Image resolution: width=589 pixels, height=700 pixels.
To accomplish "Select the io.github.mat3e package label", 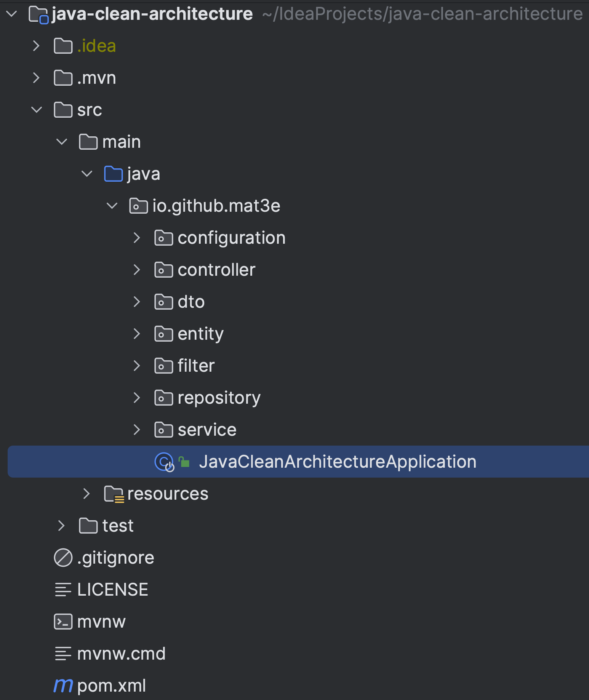I will (216, 206).
